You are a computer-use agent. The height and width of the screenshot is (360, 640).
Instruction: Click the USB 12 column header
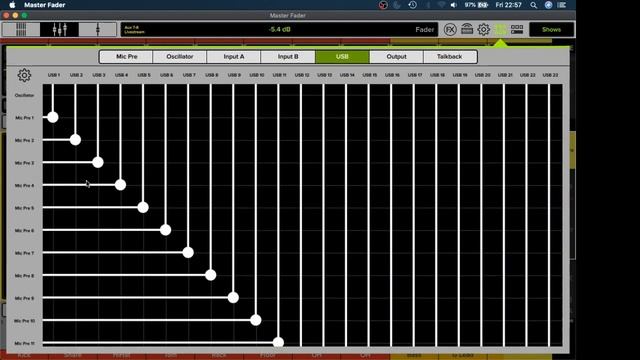302,75
